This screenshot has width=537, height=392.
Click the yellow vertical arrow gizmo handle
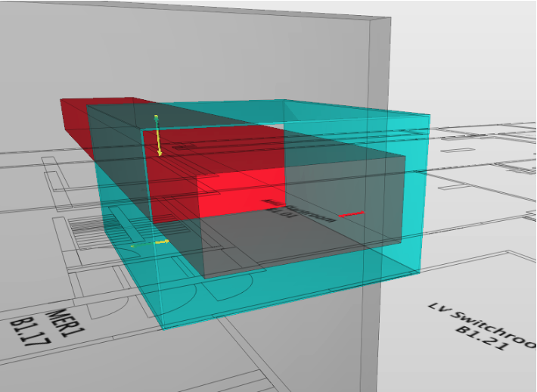[x=158, y=137]
